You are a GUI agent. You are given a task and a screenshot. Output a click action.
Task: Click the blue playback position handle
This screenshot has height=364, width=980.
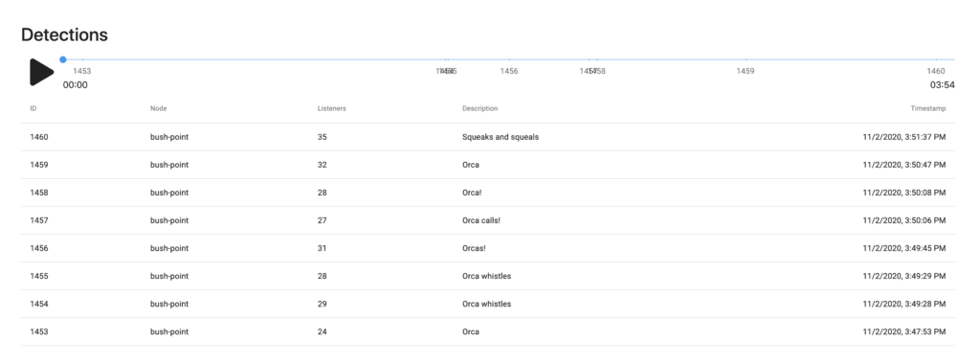pos(63,59)
